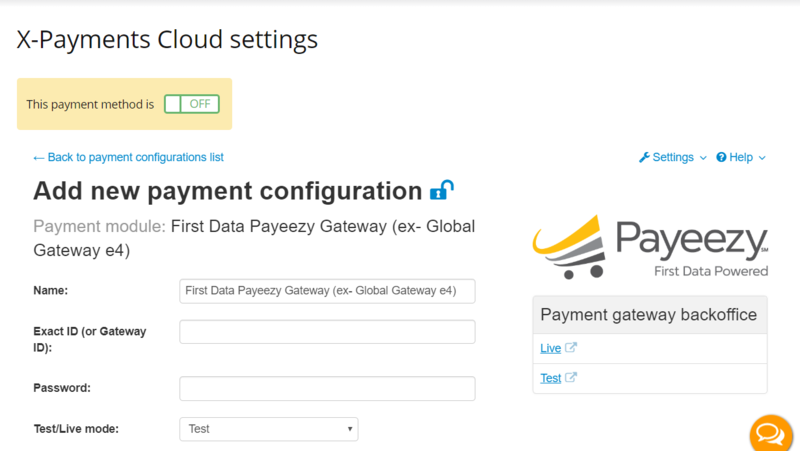Screen dimensions: 800x451
Task: Open the Test/Live mode dropdown
Action: 269,429
